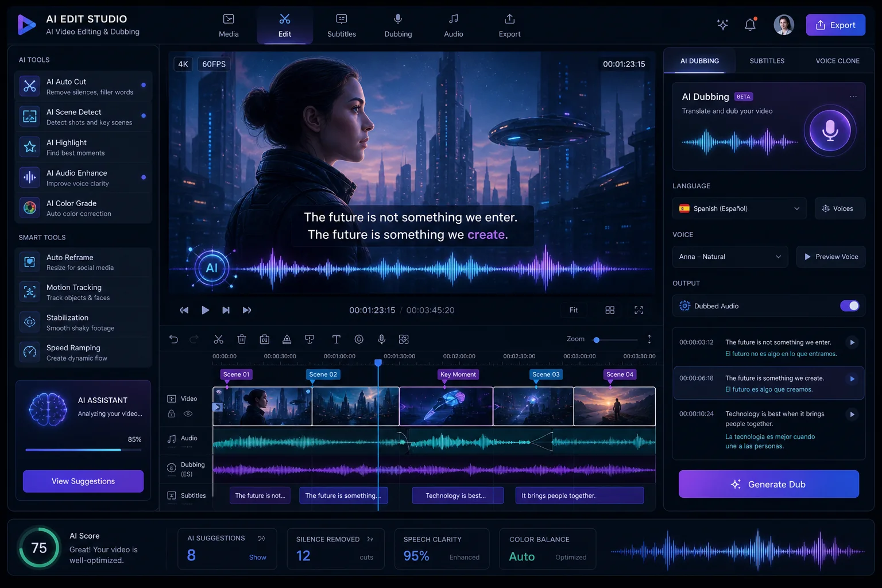
Task: Open AI Scene Detect icon
Action: tap(30, 117)
